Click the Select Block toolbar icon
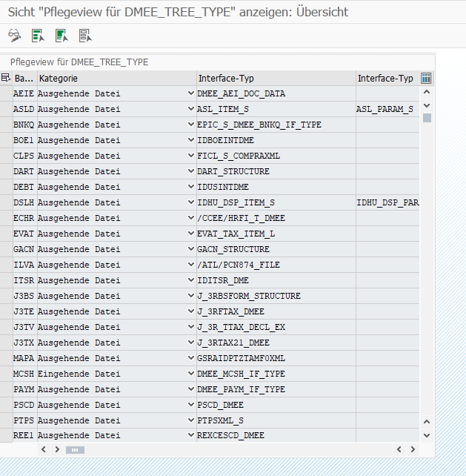This screenshot has width=466, height=476. tap(61, 36)
